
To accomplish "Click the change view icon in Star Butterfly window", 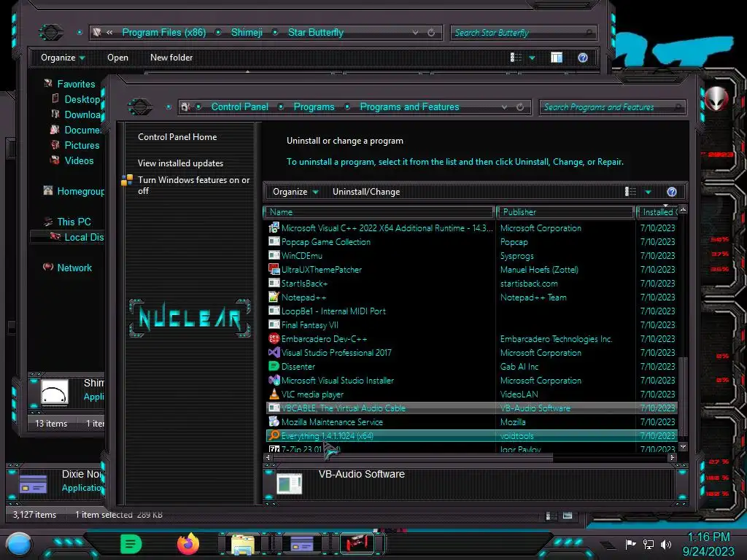I will tap(516, 58).
